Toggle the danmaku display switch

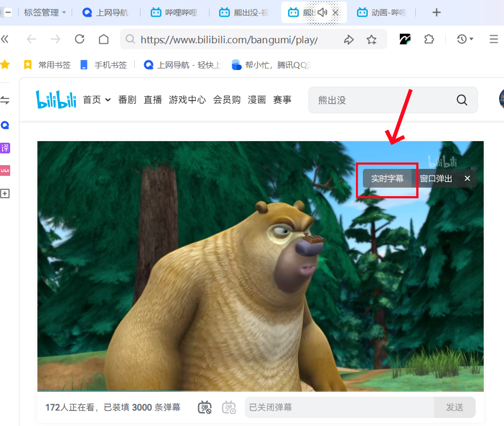pyautogui.click(x=205, y=407)
